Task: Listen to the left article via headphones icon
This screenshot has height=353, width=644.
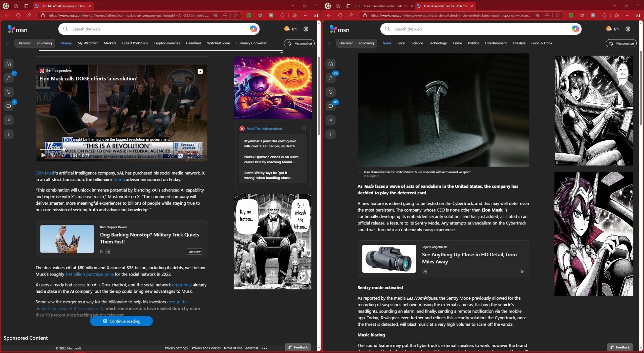Action: click(9, 64)
